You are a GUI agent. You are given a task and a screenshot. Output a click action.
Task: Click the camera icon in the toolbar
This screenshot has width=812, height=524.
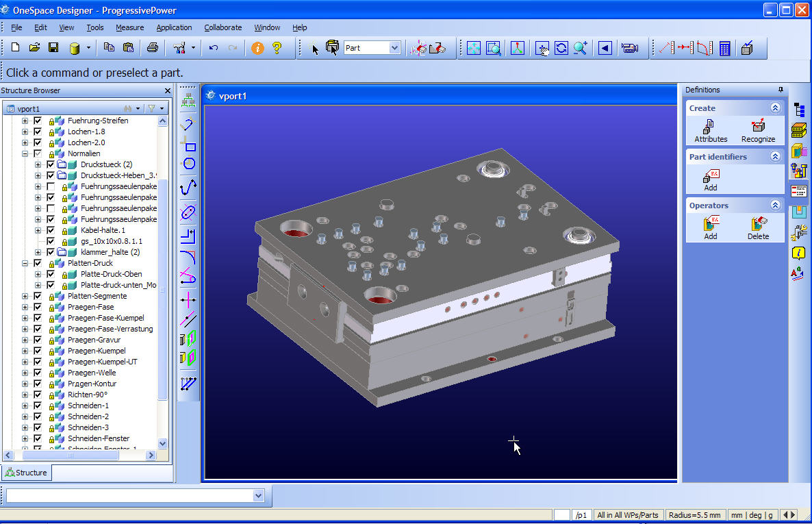click(x=630, y=48)
